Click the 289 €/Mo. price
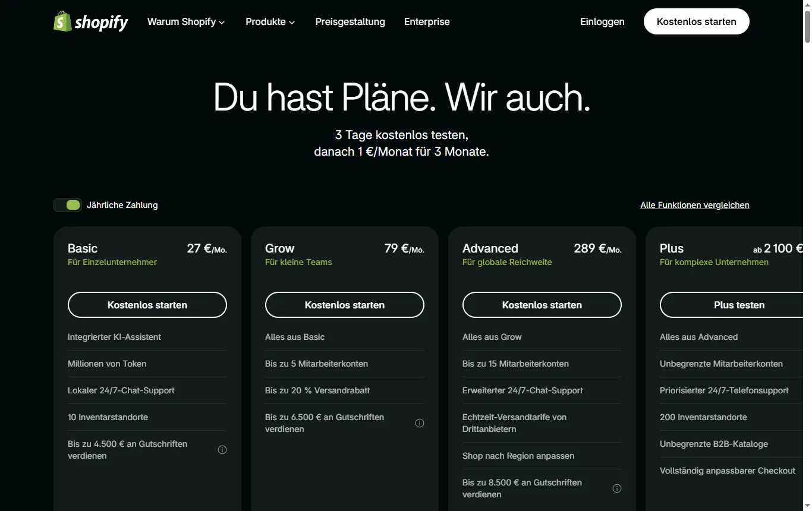812x511 pixels. coord(598,248)
